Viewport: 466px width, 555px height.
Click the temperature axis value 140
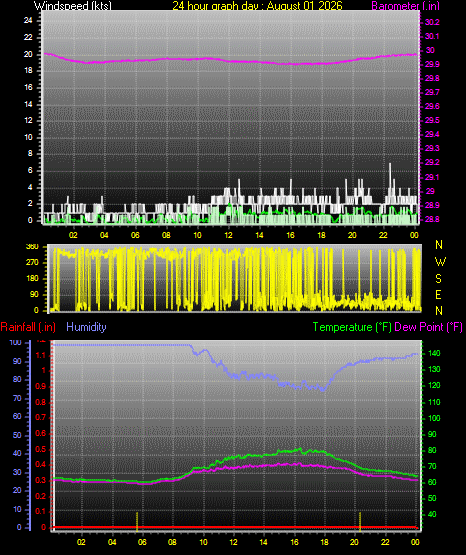435,354
